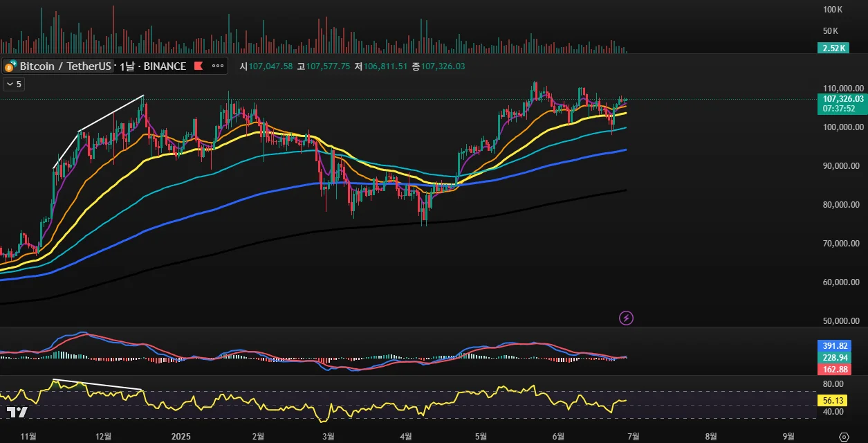Click the current price label 107,326.03 on axis
Viewport: 868px width, 443px height.
click(x=842, y=99)
